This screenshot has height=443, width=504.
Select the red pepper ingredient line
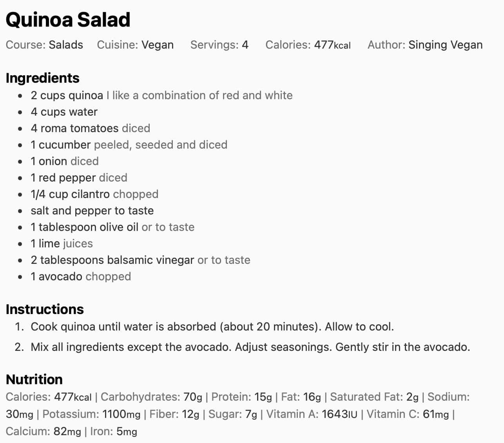click(79, 178)
